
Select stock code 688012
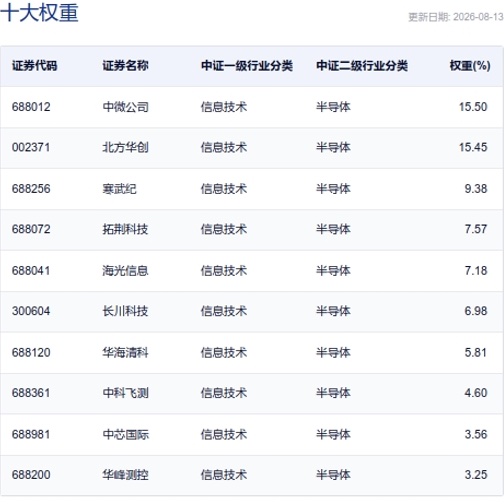(31, 107)
